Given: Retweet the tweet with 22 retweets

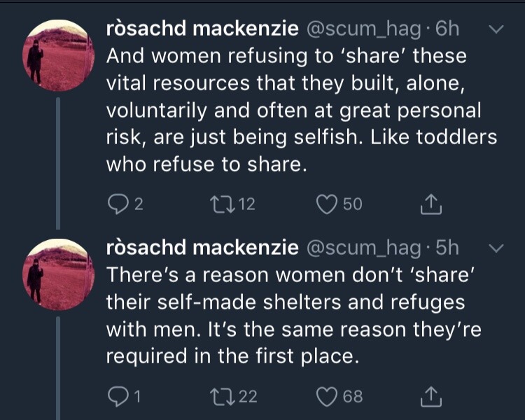Looking at the screenshot, I should coord(220,397).
